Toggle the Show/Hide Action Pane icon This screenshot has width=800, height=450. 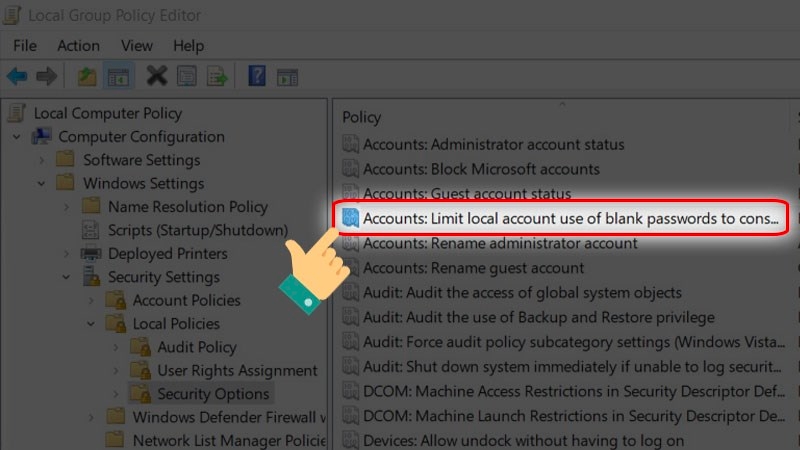tap(288, 77)
